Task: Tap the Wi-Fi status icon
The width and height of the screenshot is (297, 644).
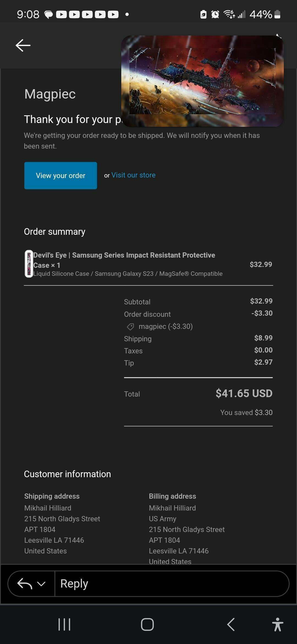Action: (229, 14)
